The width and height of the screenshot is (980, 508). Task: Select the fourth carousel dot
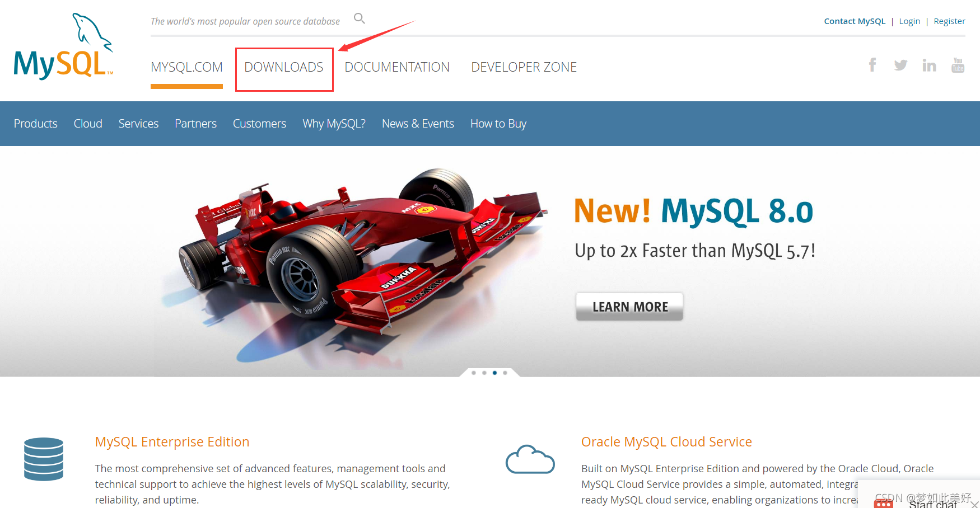click(x=505, y=373)
